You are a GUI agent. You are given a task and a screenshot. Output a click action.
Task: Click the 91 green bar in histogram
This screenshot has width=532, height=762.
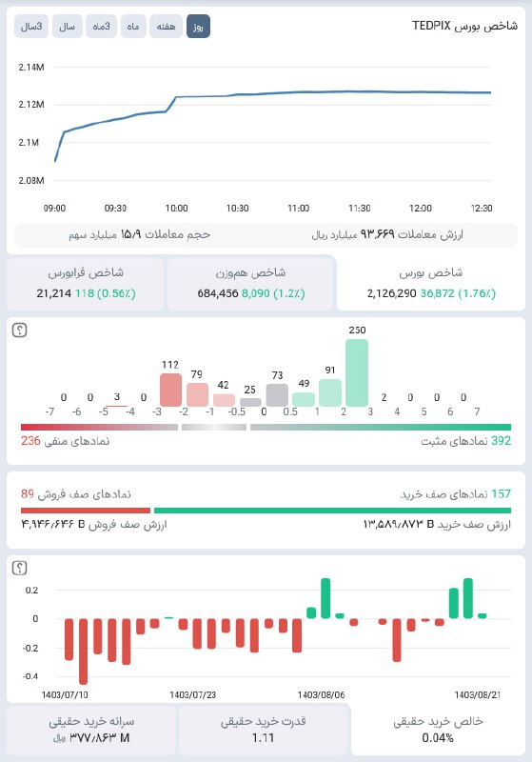coord(330,392)
